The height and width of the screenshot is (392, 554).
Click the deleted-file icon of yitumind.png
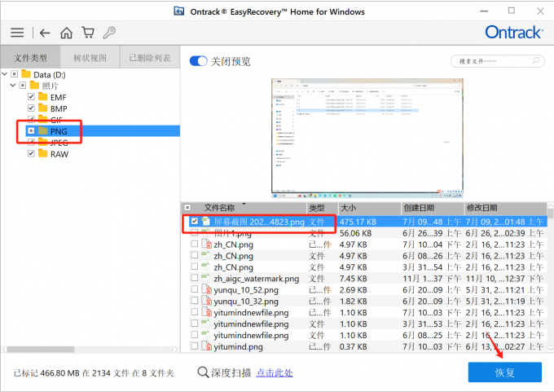[x=206, y=346]
